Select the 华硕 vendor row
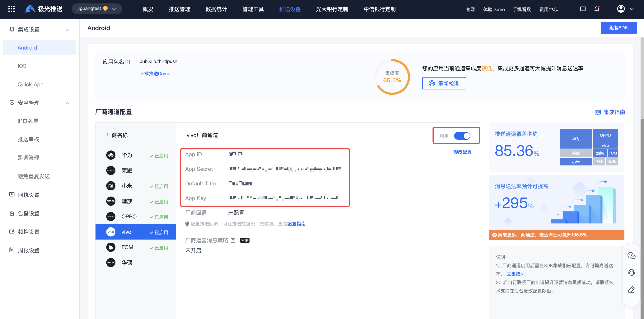Viewport: 644px width, 319px height. tap(136, 262)
